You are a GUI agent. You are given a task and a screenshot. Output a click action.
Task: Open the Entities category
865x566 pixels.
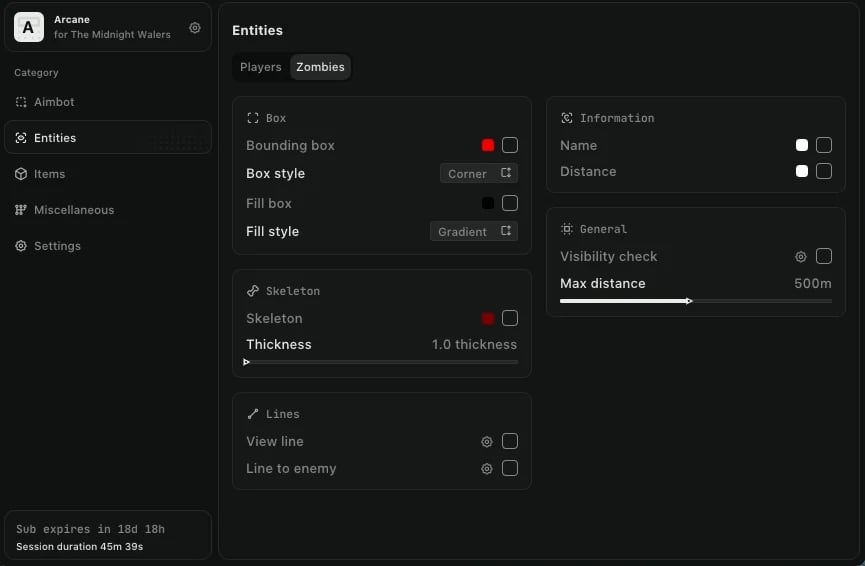tap(108, 138)
